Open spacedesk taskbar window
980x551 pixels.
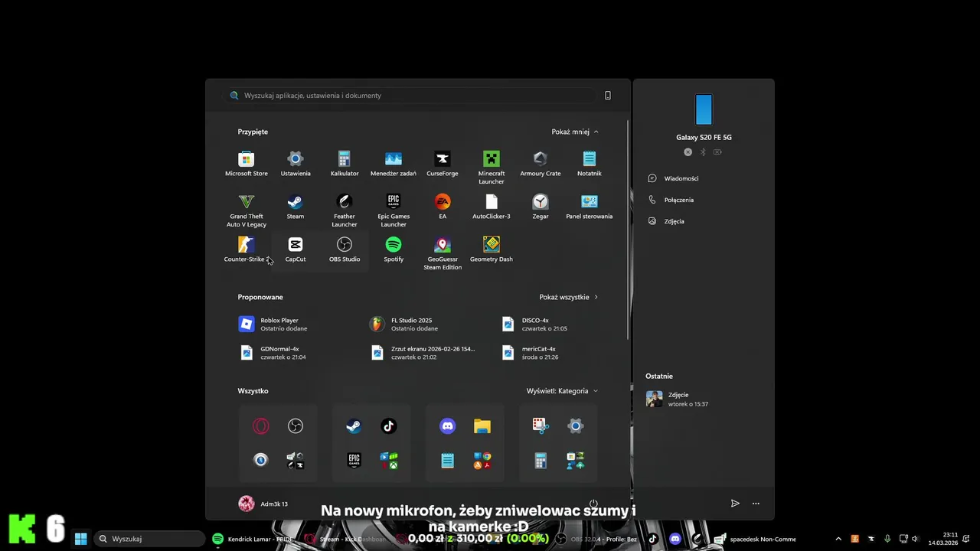pos(755,539)
